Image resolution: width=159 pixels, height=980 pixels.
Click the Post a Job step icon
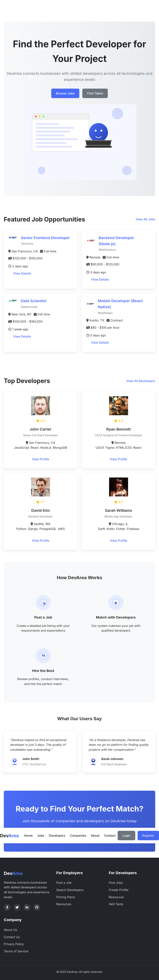click(x=43, y=603)
